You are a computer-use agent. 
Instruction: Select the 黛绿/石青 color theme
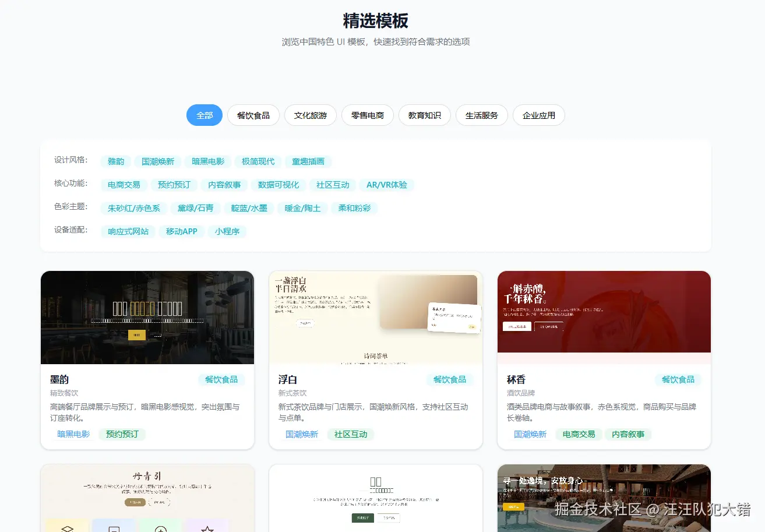196,208
